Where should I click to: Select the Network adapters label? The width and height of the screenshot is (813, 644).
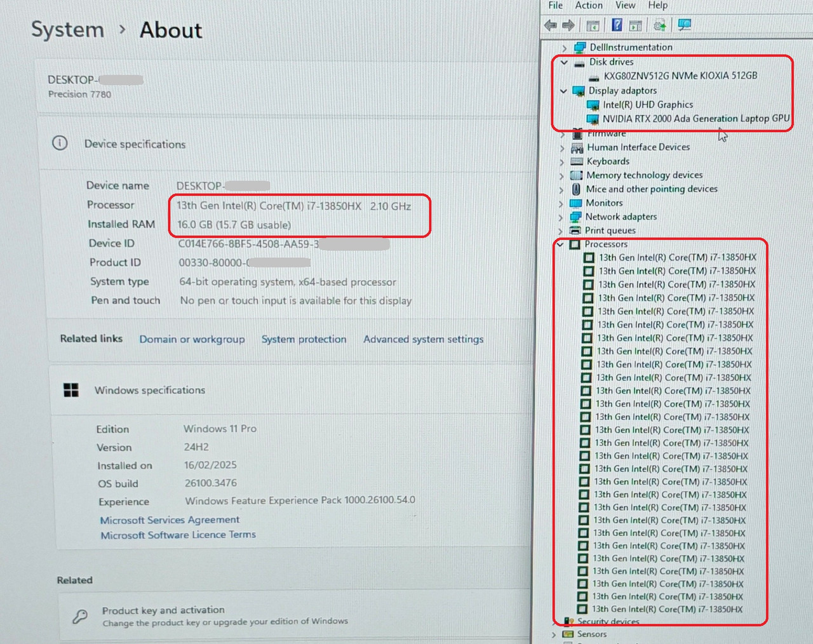click(621, 217)
